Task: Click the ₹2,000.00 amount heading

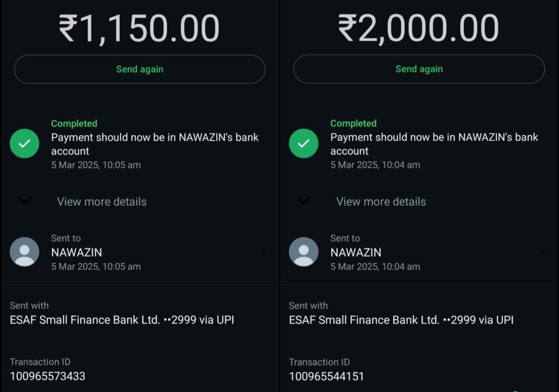Action: [419, 29]
